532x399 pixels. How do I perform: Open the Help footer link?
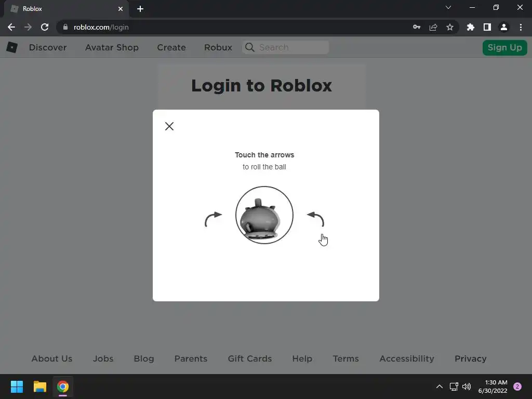point(302,358)
